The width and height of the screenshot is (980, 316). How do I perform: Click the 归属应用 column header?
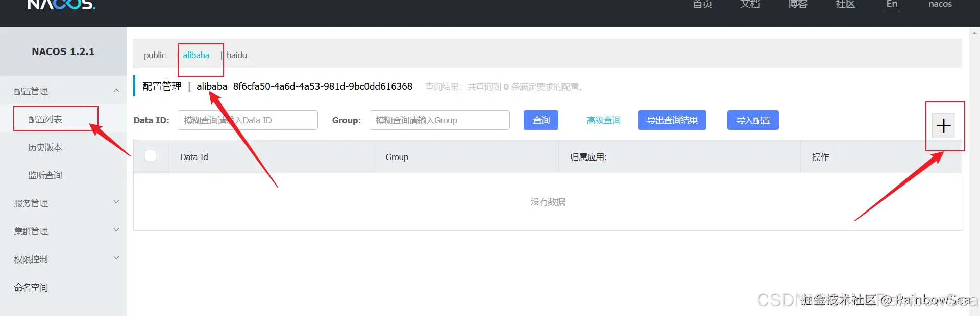coord(589,157)
